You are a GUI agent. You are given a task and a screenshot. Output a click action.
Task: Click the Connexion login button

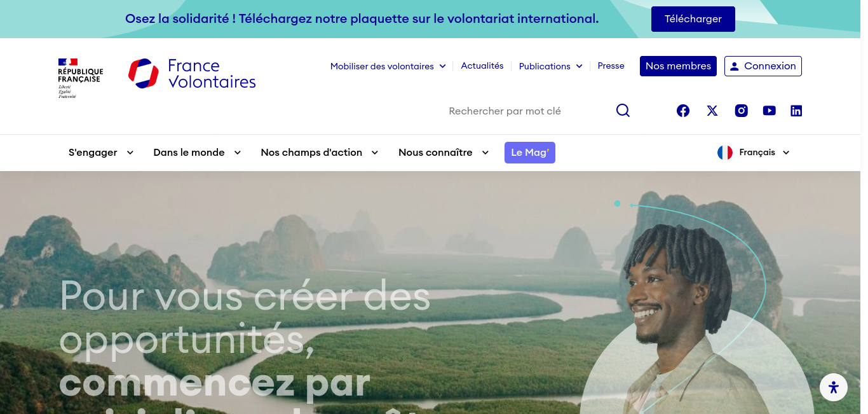click(763, 66)
